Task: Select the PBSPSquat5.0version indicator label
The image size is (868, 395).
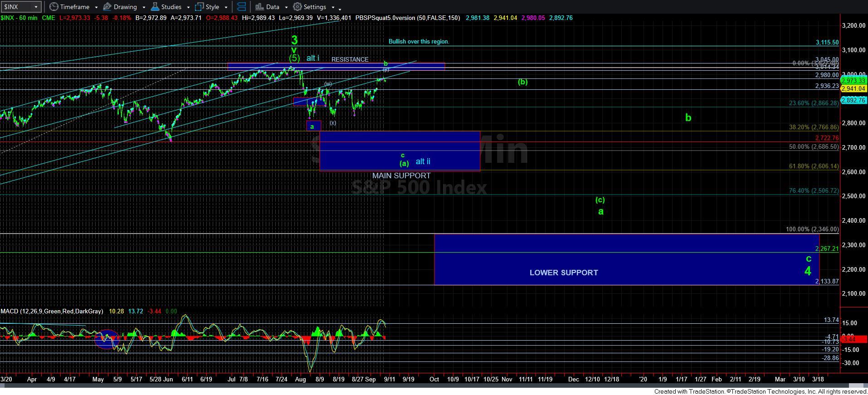Action: 408,18
